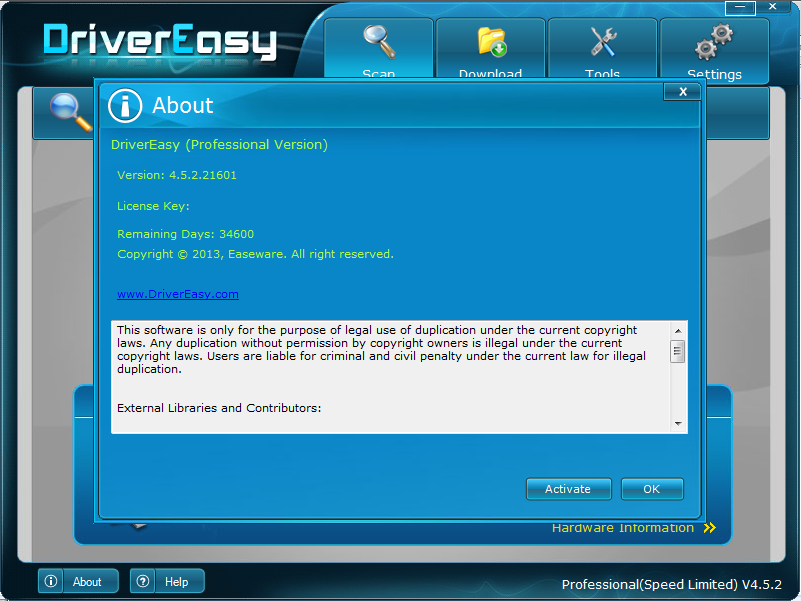Open the Scan tab magnifier icon
Screen dimensions: 801x601
pos(379,42)
